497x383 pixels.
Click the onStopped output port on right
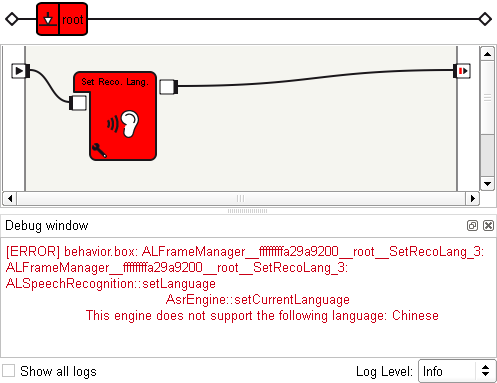462,71
